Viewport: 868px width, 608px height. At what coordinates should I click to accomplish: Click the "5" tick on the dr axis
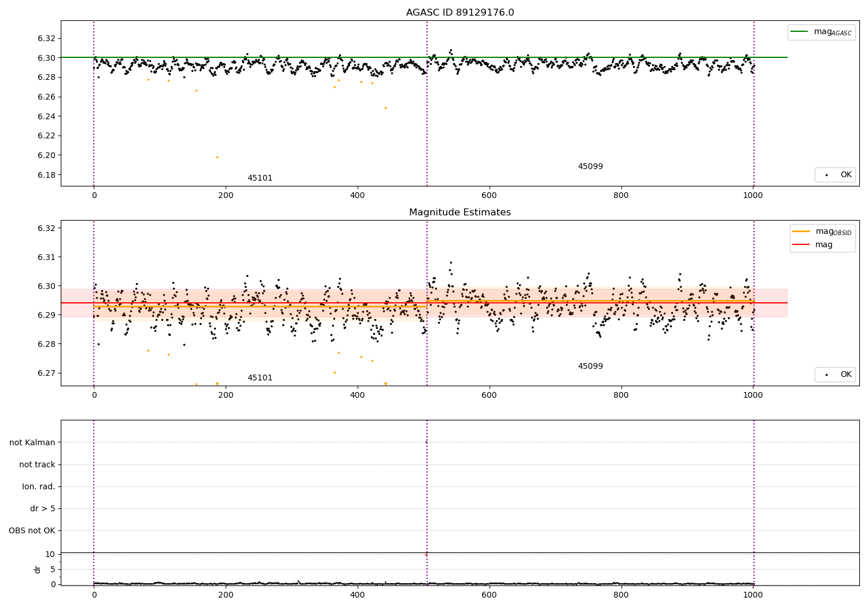[x=53, y=570]
